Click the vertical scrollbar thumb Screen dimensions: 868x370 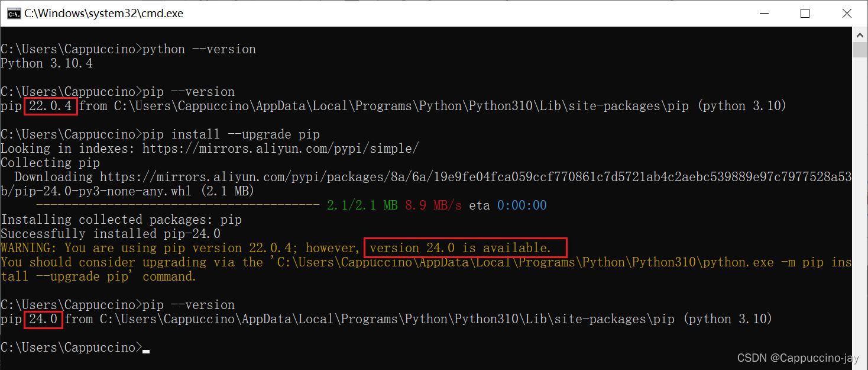pos(860,50)
